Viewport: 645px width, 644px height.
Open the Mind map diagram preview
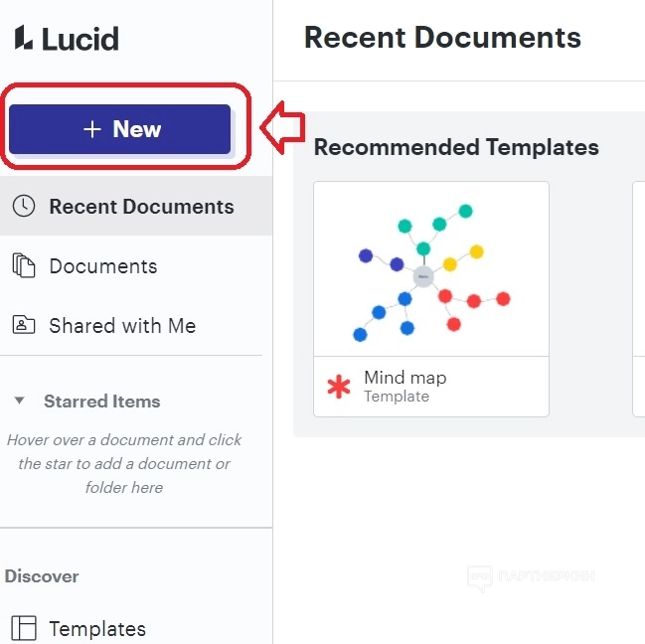coord(431,269)
